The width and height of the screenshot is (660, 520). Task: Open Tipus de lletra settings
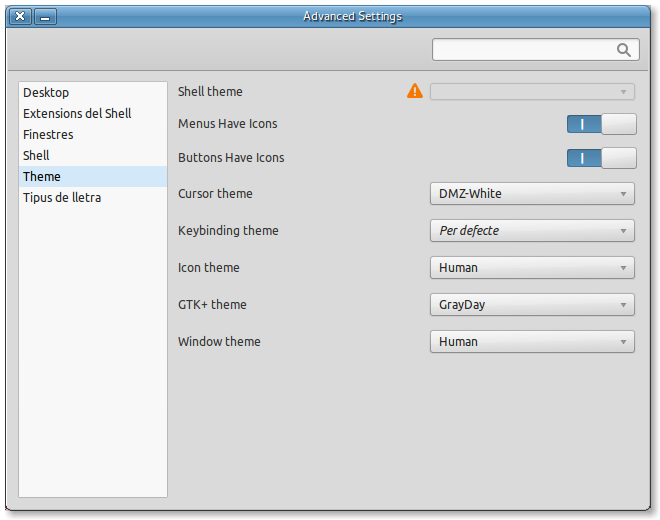[x=62, y=198]
